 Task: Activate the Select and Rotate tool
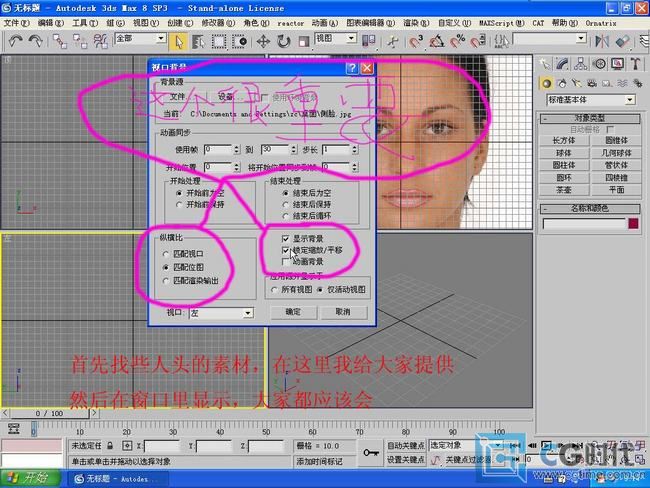pyautogui.click(x=284, y=42)
